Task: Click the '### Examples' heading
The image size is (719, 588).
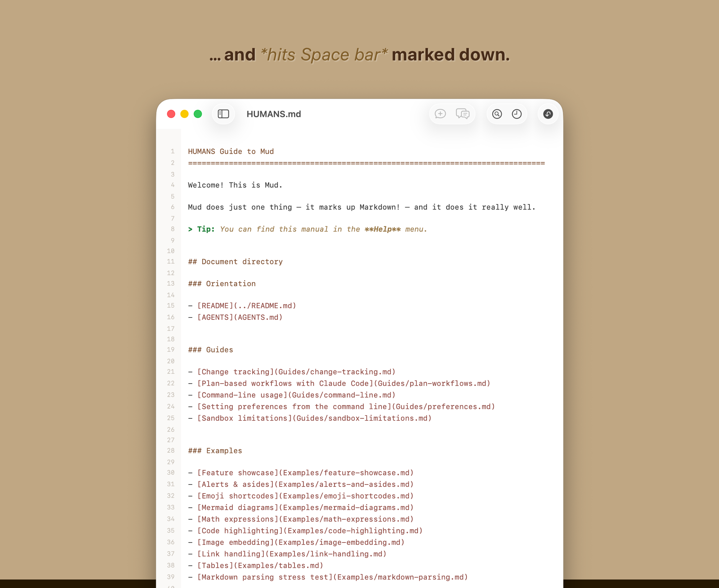Action: click(x=215, y=450)
